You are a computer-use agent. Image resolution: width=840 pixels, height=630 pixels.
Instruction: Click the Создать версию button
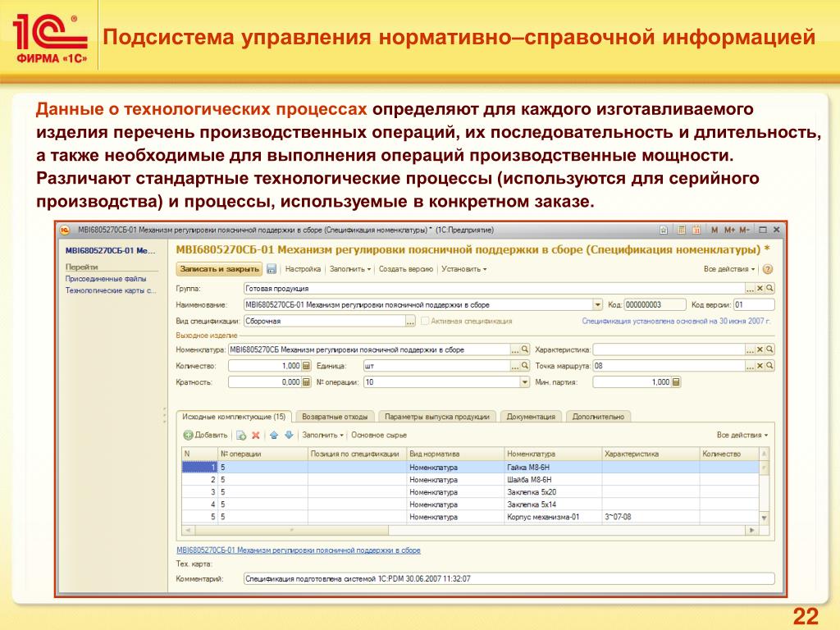click(x=405, y=269)
